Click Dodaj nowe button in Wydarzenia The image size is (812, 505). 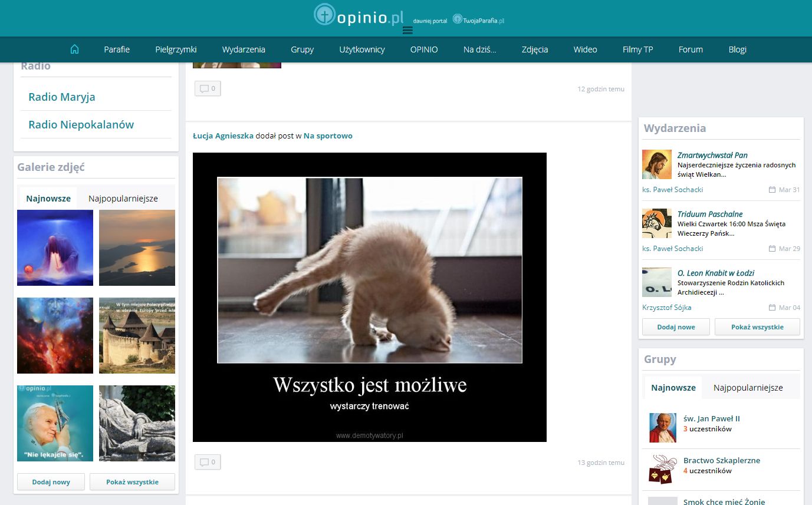tap(676, 327)
